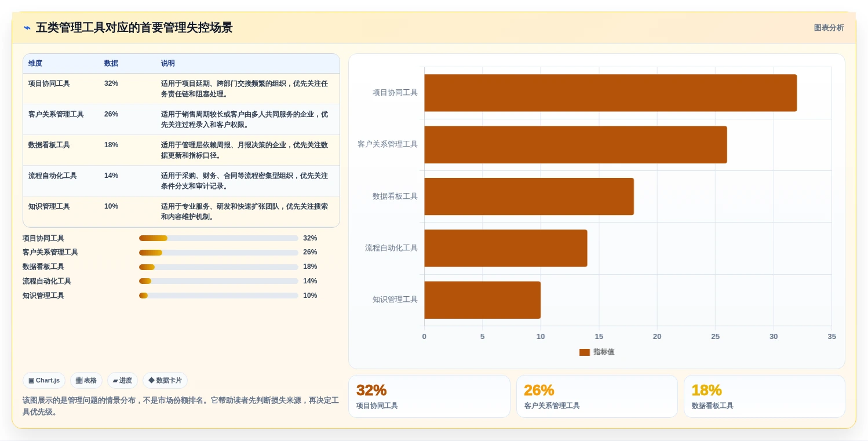Screen dimensions: 868x441
Task: Click the legend's orange color swatch
Action: click(584, 352)
